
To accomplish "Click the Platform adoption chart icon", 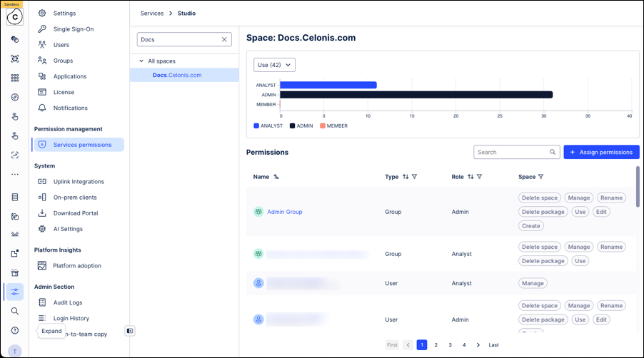I will [x=42, y=266].
